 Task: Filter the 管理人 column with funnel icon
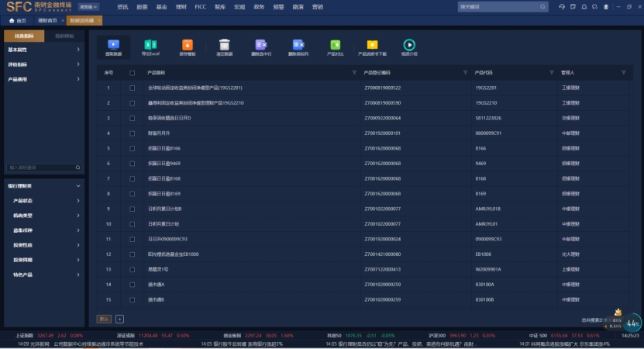pyautogui.click(x=624, y=73)
